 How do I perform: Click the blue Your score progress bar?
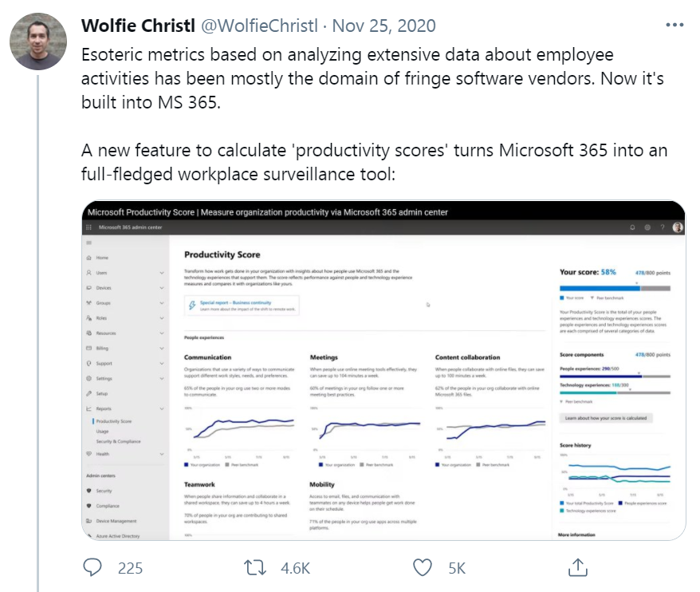600,289
